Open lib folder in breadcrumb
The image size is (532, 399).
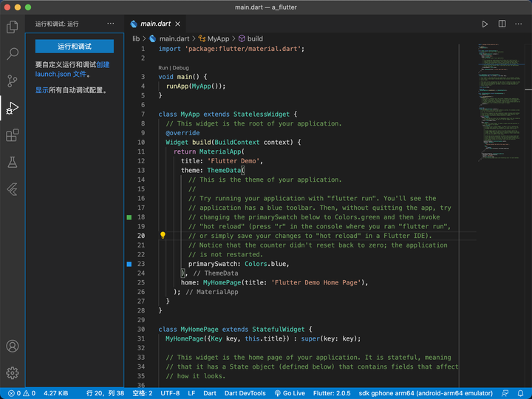pos(136,38)
